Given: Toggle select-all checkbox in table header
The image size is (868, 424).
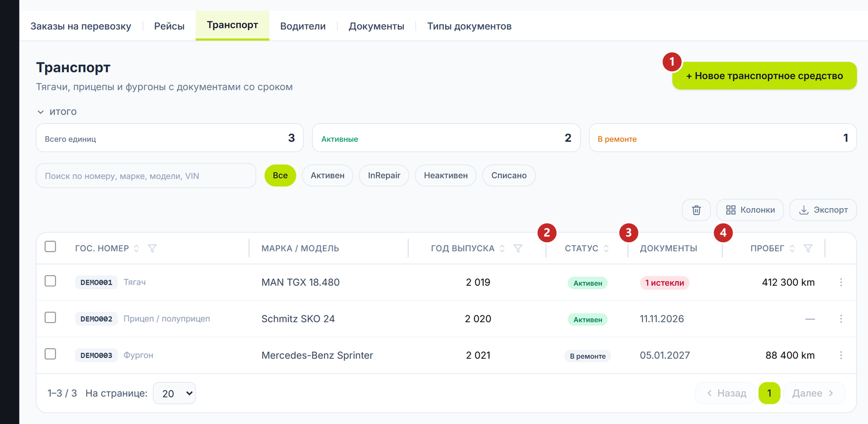Looking at the screenshot, I should [x=50, y=246].
